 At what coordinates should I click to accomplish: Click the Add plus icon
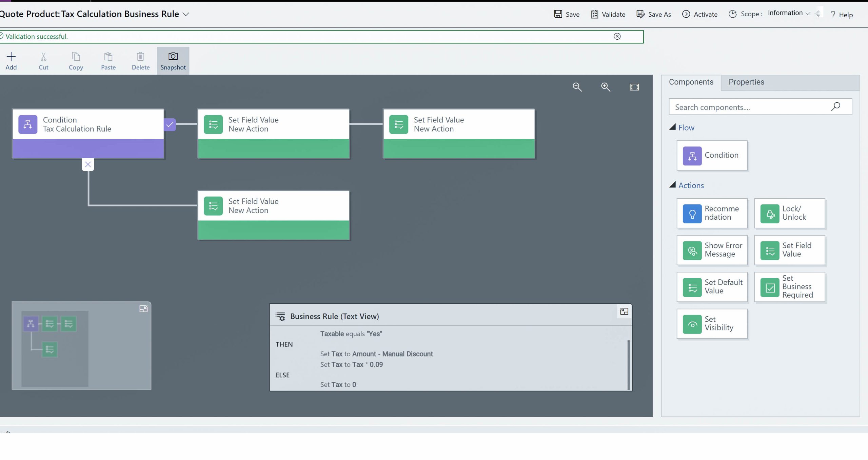pos(11,56)
